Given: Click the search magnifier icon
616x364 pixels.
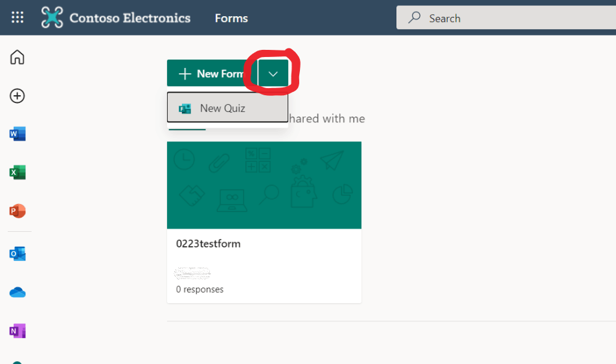Looking at the screenshot, I should point(414,17).
